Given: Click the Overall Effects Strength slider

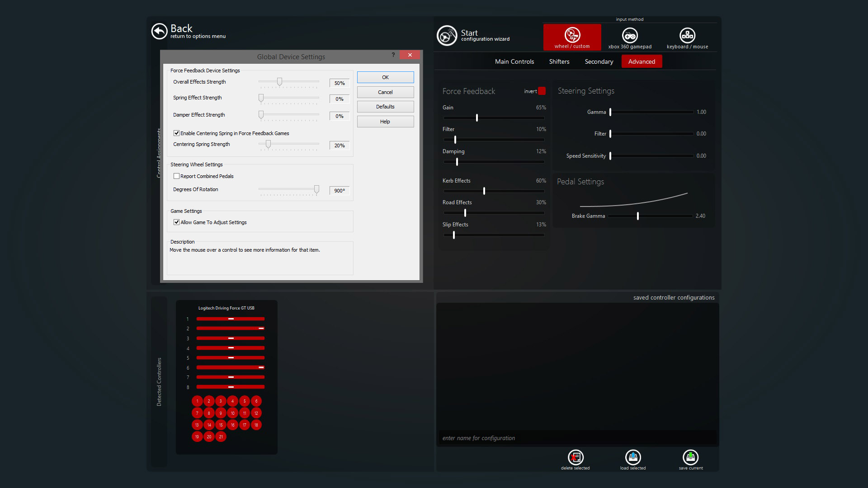Looking at the screenshot, I should [x=279, y=82].
